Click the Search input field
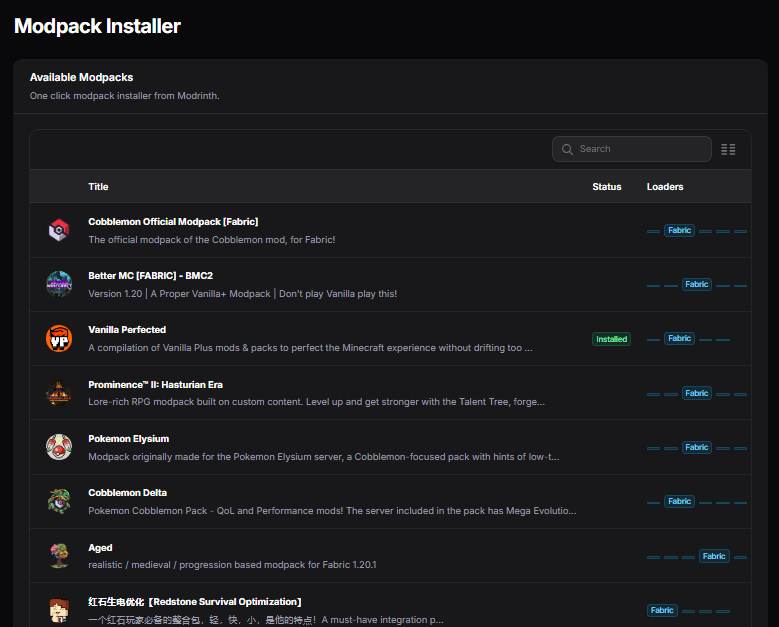Viewport: 779px width, 627px height. [631, 149]
